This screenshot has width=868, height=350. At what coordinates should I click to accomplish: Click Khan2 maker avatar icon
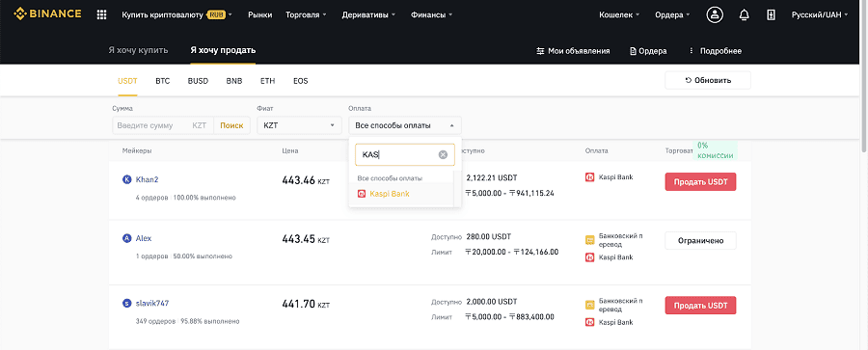(126, 179)
